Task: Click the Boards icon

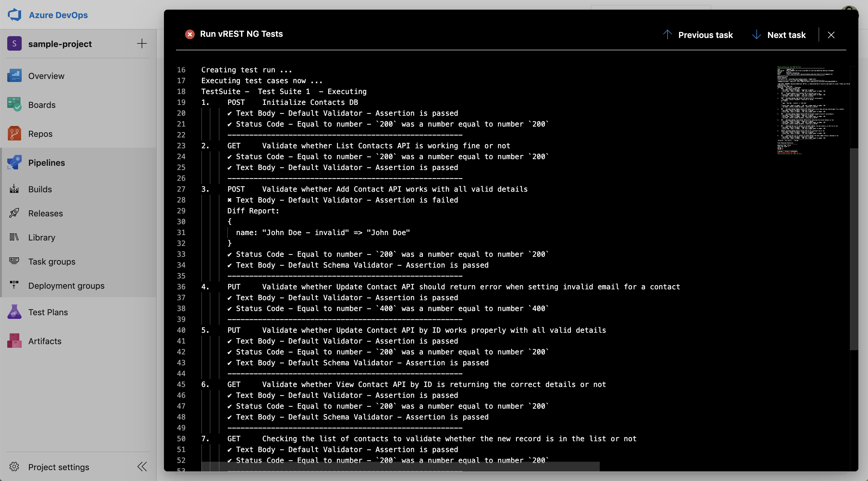Action: (x=14, y=105)
